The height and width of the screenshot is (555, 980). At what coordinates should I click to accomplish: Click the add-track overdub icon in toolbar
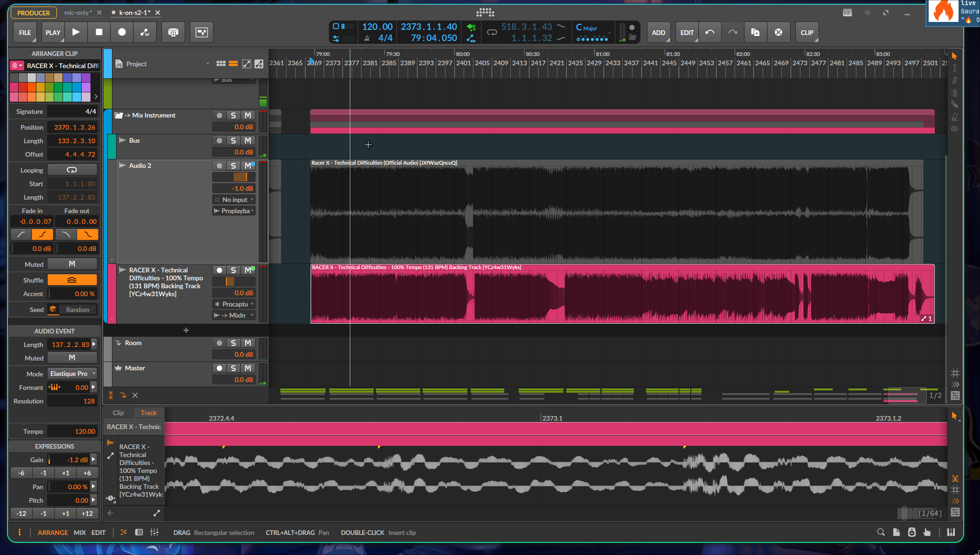click(173, 32)
